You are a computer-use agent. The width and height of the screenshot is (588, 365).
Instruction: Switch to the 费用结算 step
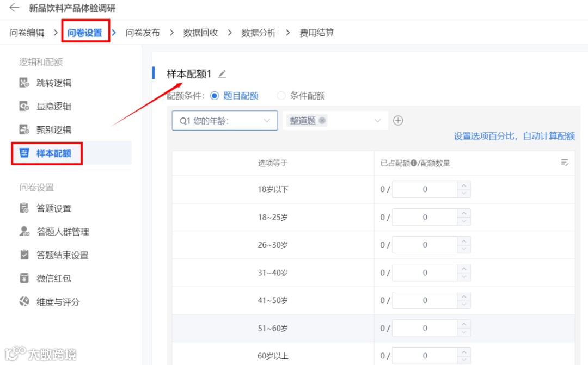pos(317,33)
